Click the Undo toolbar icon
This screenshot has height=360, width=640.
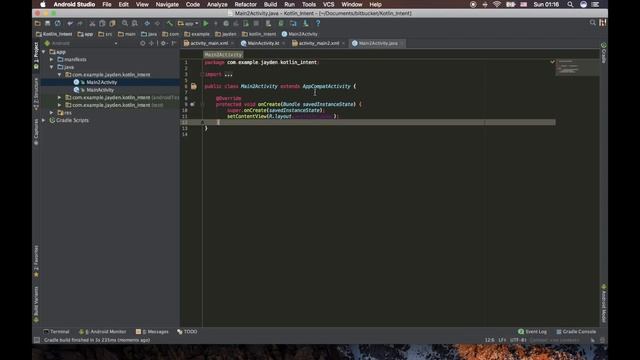tap(70, 24)
